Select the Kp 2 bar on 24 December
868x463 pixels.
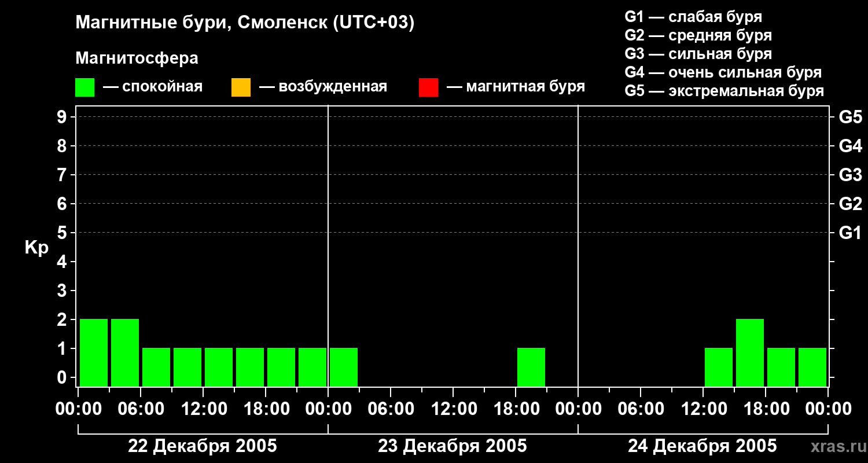750,352
